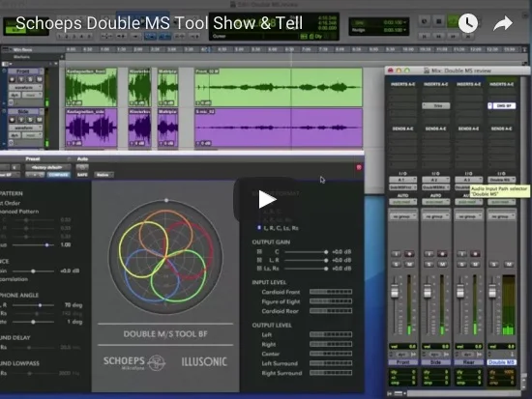Click the Double MS channel volume fader
The height and width of the screenshot is (399, 532).
point(492,292)
